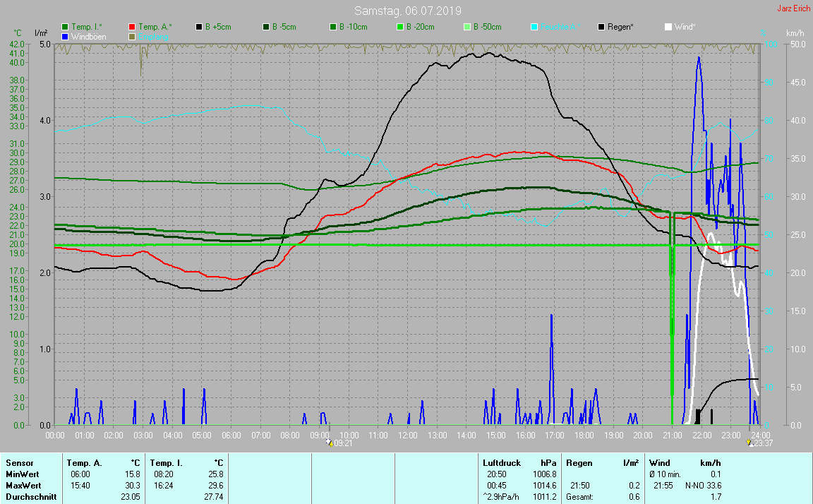Select the Luftdruck column header
Image resolution: width=813 pixels, height=504 pixels.
point(501,463)
